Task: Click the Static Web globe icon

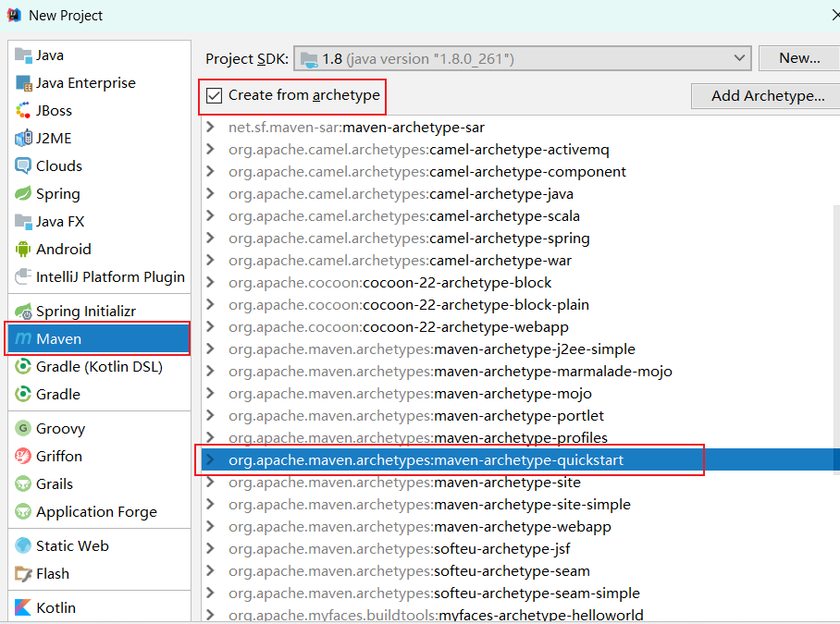Action: coord(23,545)
